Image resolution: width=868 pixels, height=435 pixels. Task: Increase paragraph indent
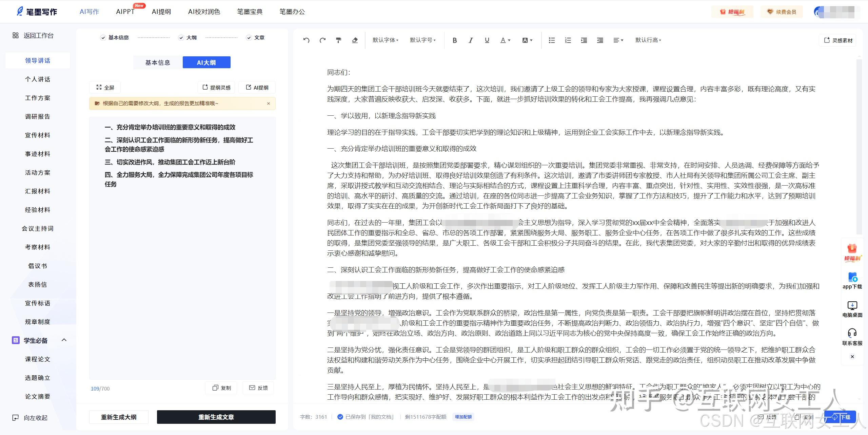coord(584,40)
